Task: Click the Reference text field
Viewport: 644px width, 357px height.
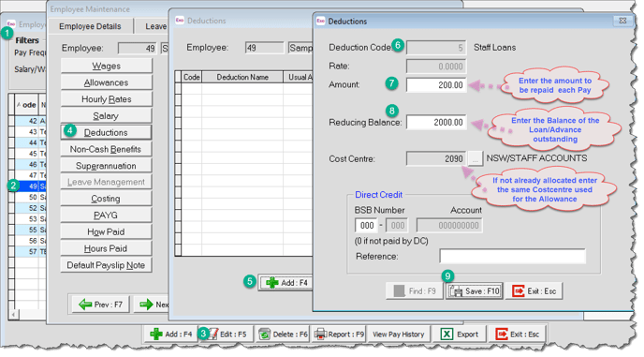Action: pyautogui.click(x=512, y=256)
